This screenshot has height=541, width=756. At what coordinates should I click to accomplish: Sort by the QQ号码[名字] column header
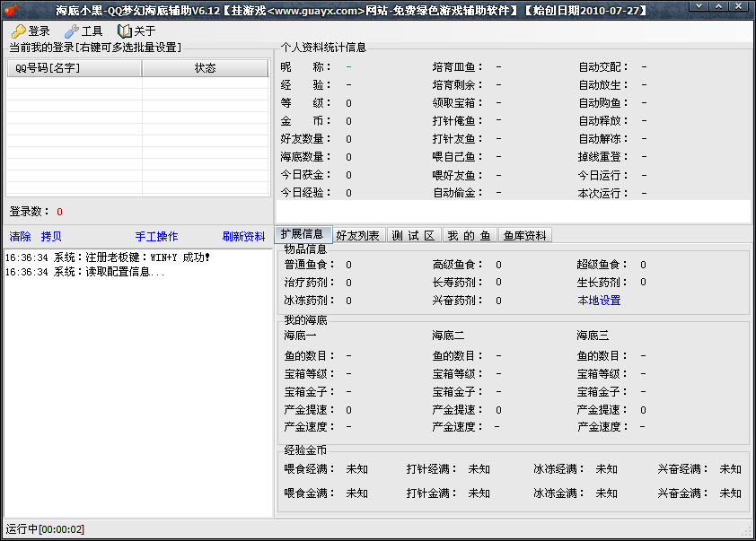pyautogui.click(x=75, y=68)
